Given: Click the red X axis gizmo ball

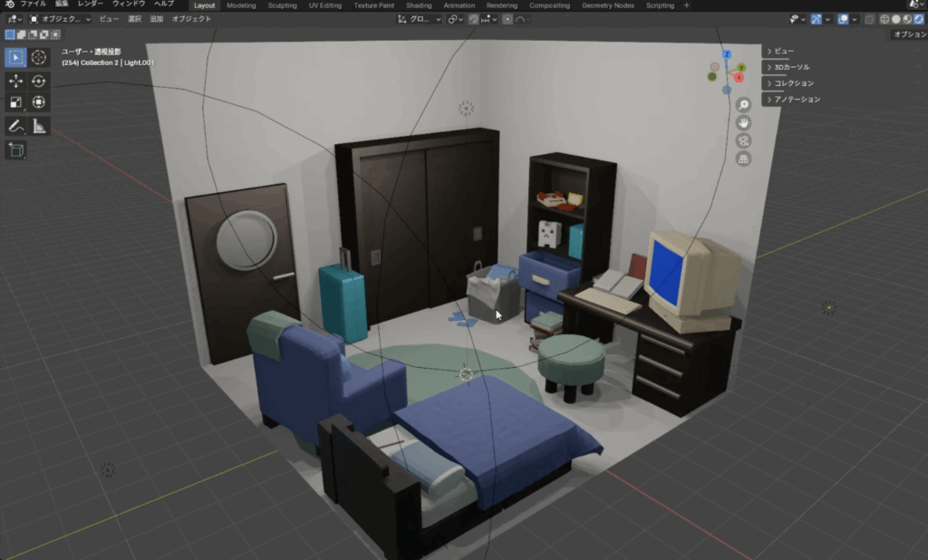Looking at the screenshot, I should point(739,77).
